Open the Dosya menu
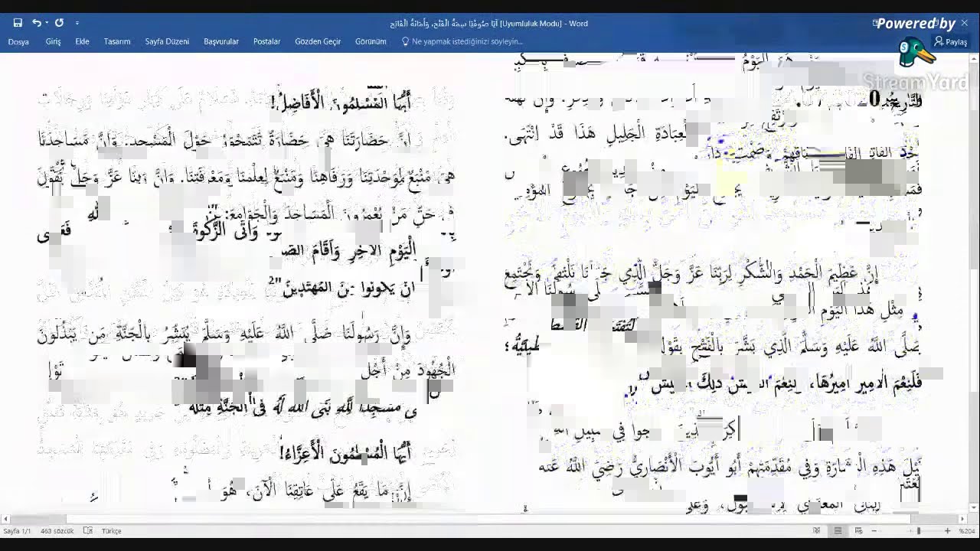The image size is (980, 551). [x=18, y=41]
